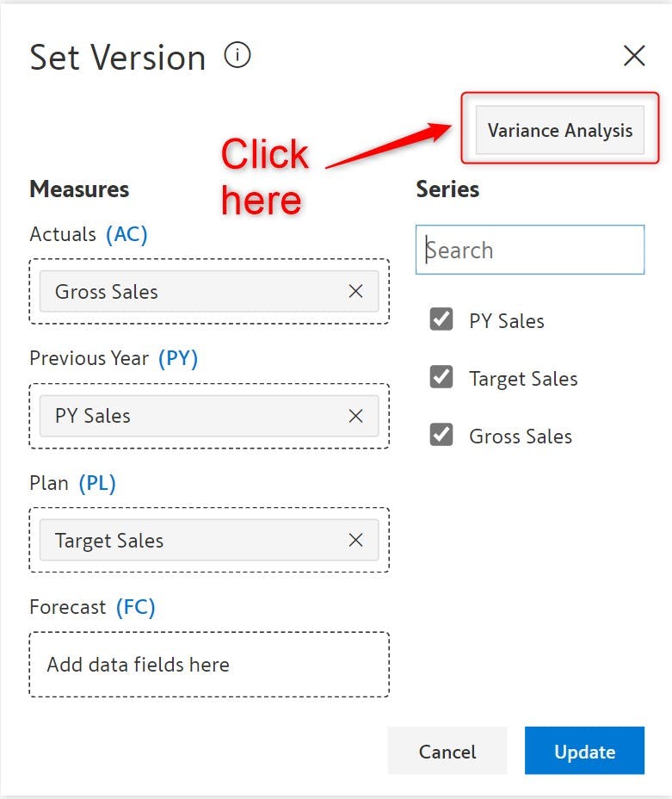The width and height of the screenshot is (672, 799).
Task: Remove PY Sales from Previous Year
Action: (355, 416)
